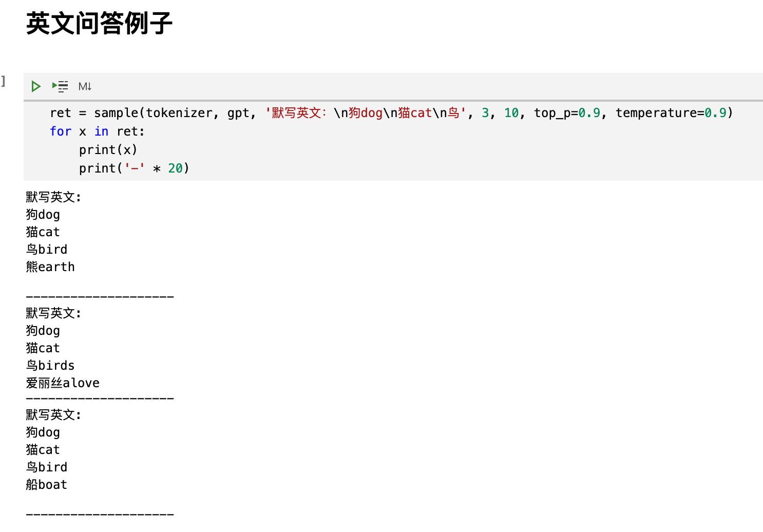Run the cell with the play icon
The image size is (763, 532).
pos(35,86)
